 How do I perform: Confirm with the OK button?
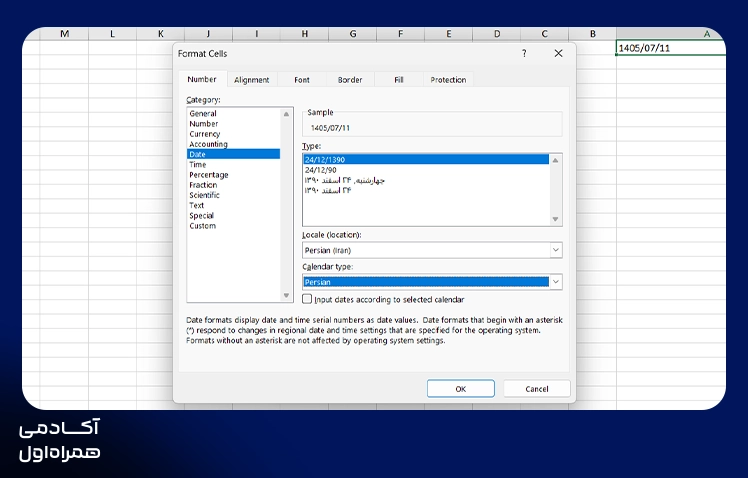tap(460, 389)
